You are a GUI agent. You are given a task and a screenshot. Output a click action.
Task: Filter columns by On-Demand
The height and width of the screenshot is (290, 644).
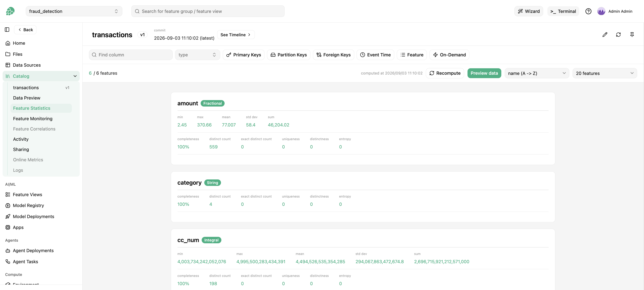(x=449, y=55)
